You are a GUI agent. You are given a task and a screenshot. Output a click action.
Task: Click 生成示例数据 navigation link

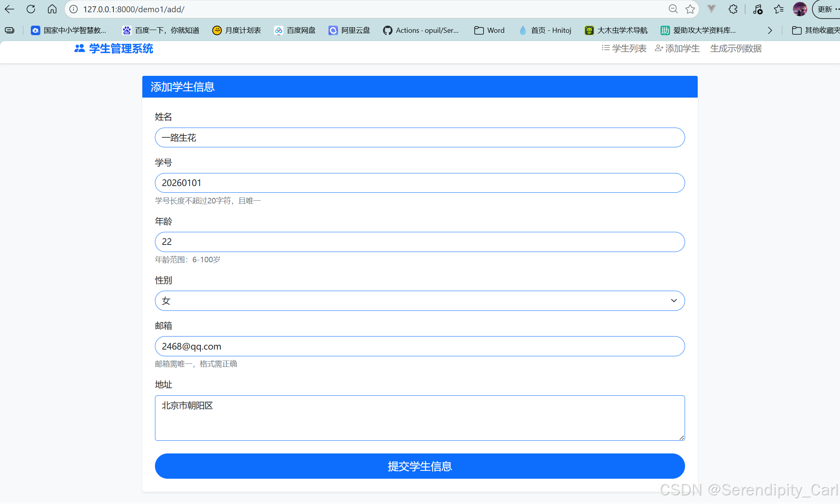[736, 49]
